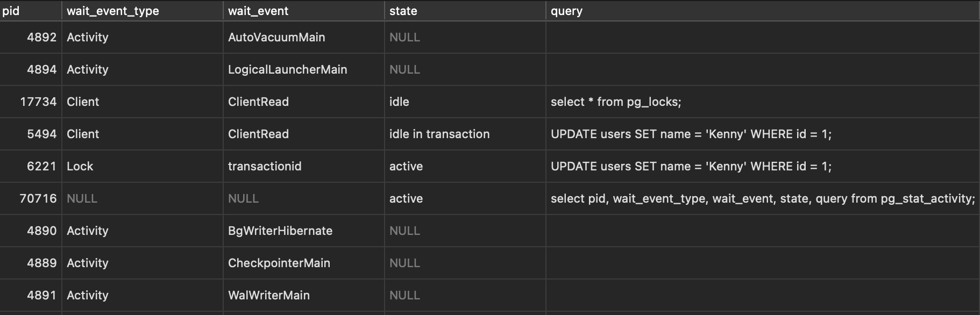This screenshot has width=980, height=315.
Task: Select the state column header
Action: (x=403, y=11)
